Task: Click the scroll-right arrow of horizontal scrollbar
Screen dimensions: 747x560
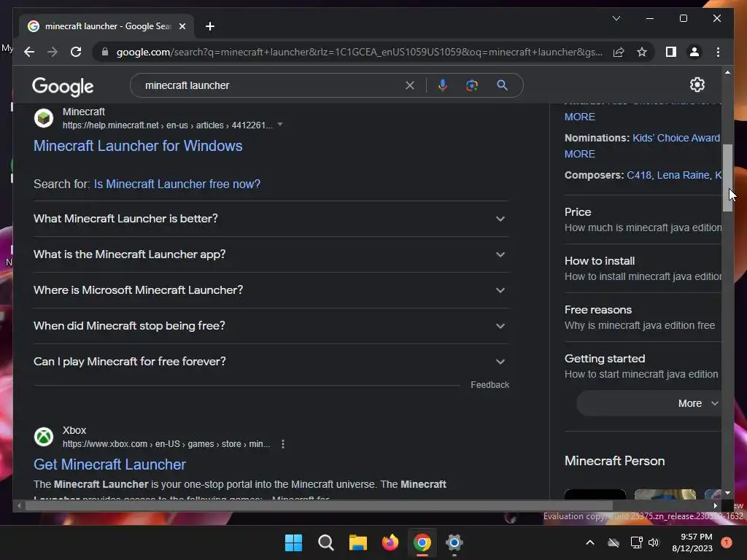Action: pyautogui.click(x=715, y=506)
